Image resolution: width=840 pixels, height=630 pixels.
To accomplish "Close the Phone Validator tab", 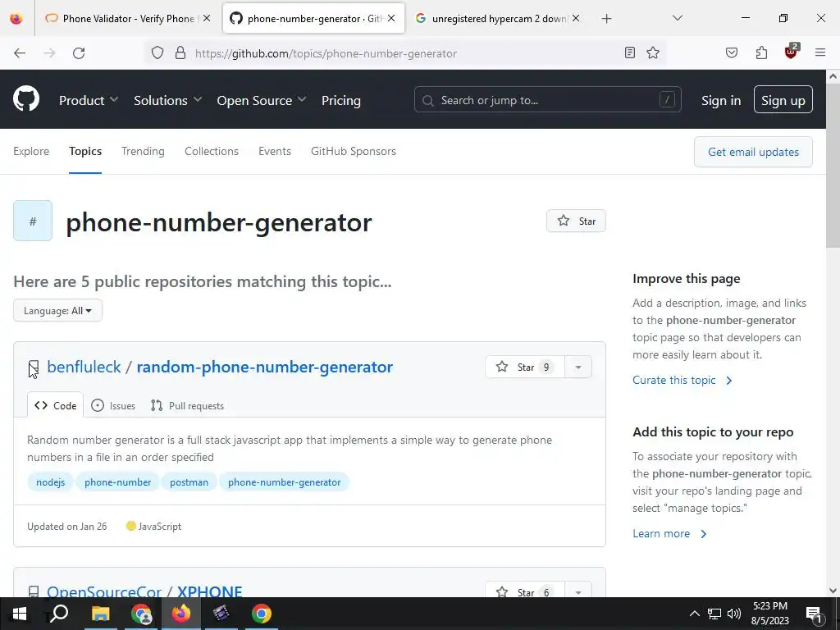I will click(x=207, y=18).
